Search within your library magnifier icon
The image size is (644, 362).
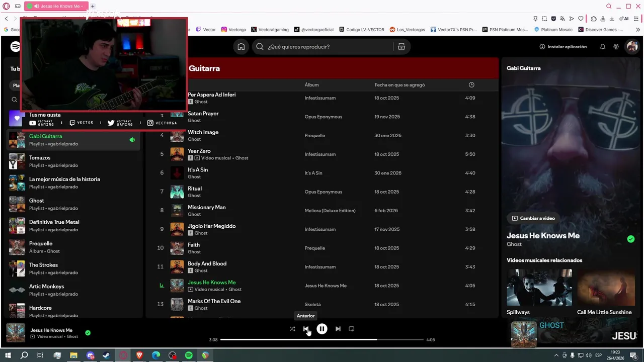coord(14,100)
